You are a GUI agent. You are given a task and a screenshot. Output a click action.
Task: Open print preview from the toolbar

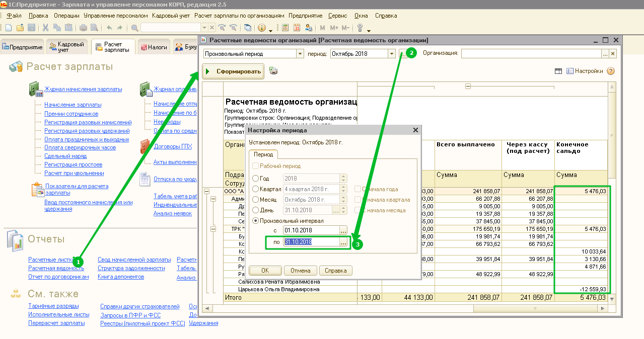pyautogui.click(x=94, y=27)
